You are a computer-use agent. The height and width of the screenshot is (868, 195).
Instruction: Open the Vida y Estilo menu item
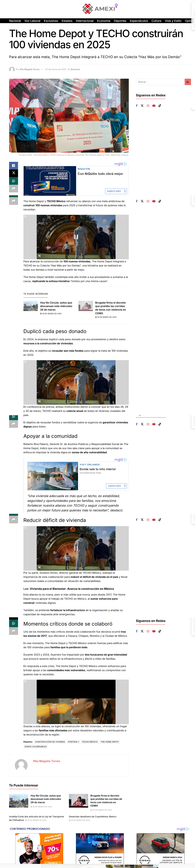click(173, 21)
